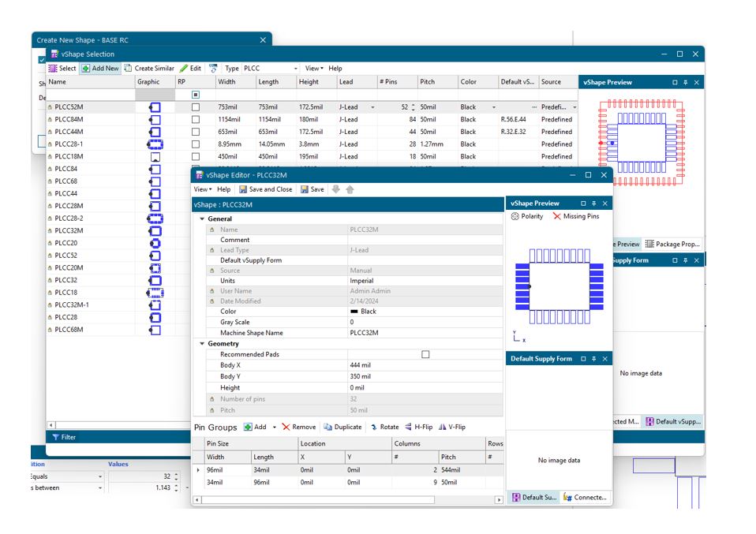The height and width of the screenshot is (534, 756).
Task: Toggle Polarity in vShape Preview
Action: [527, 216]
